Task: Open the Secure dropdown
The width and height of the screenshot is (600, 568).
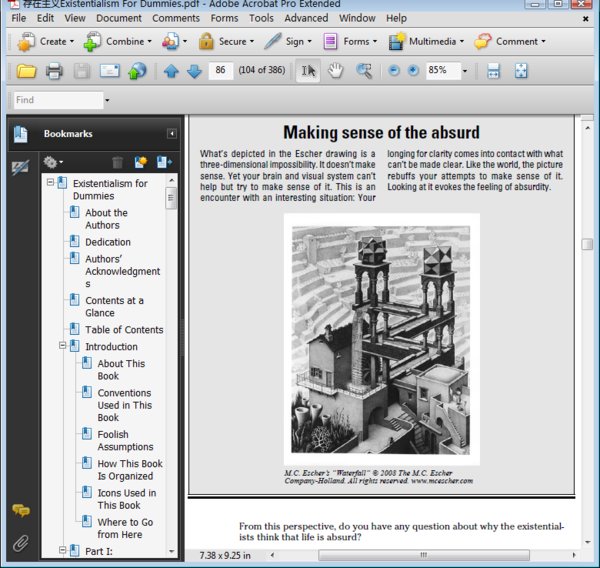Action: click(226, 41)
